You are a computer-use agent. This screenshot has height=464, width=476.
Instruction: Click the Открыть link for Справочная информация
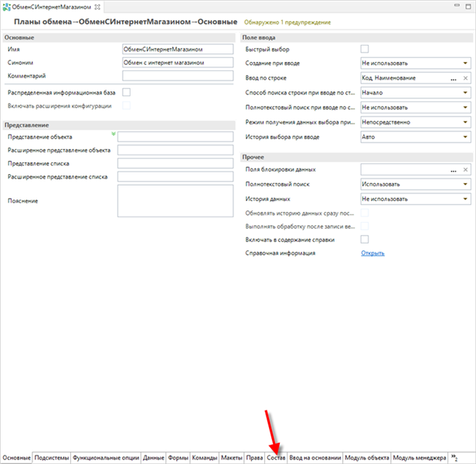[x=372, y=253]
